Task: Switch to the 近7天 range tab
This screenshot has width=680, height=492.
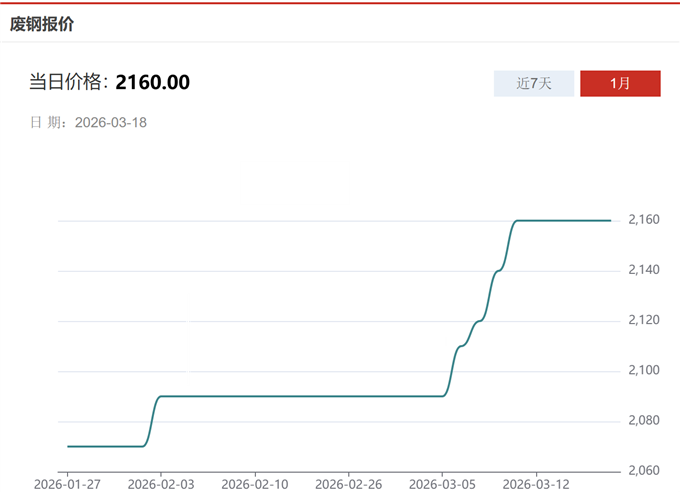Action: click(x=534, y=84)
